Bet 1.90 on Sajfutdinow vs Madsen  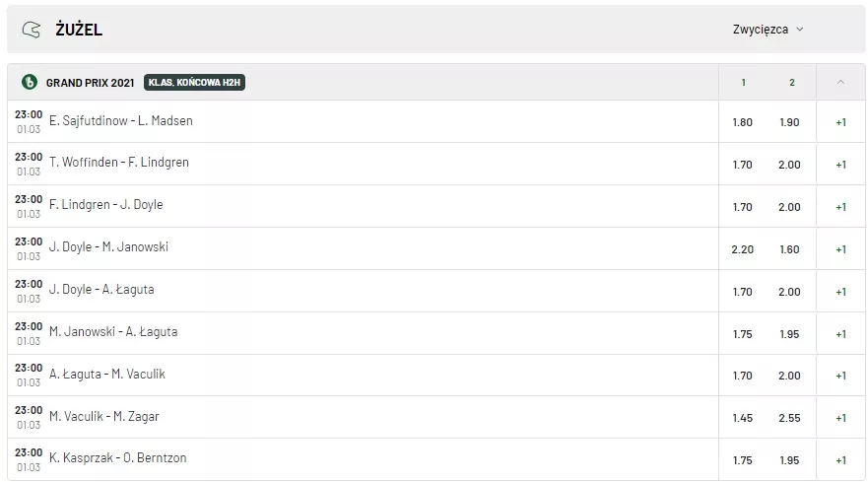pyautogui.click(x=789, y=122)
